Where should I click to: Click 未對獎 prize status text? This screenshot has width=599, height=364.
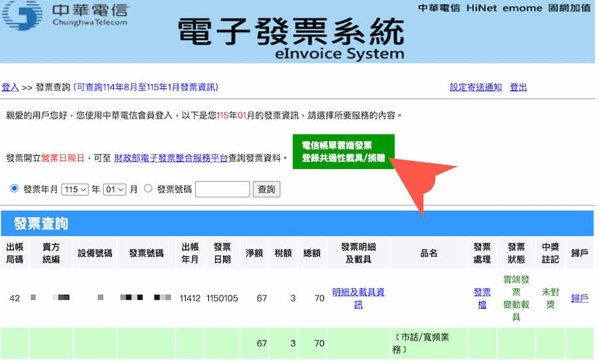point(550,298)
